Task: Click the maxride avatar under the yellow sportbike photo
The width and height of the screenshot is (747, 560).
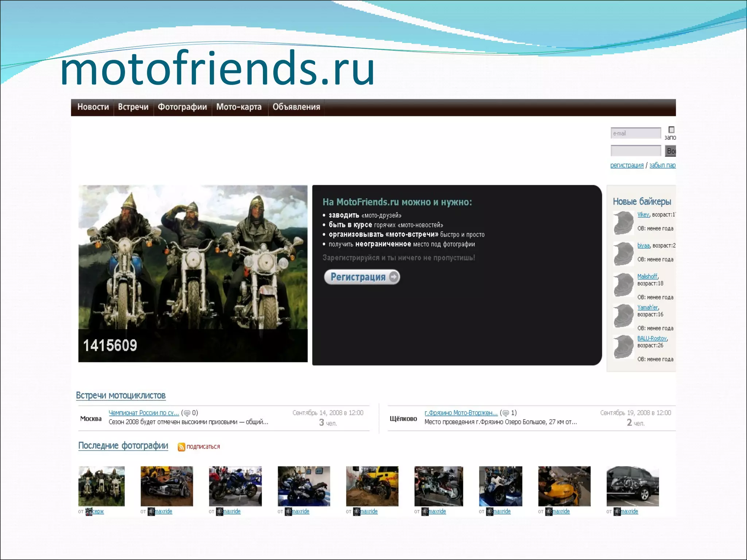Action: pyautogui.click(x=549, y=512)
